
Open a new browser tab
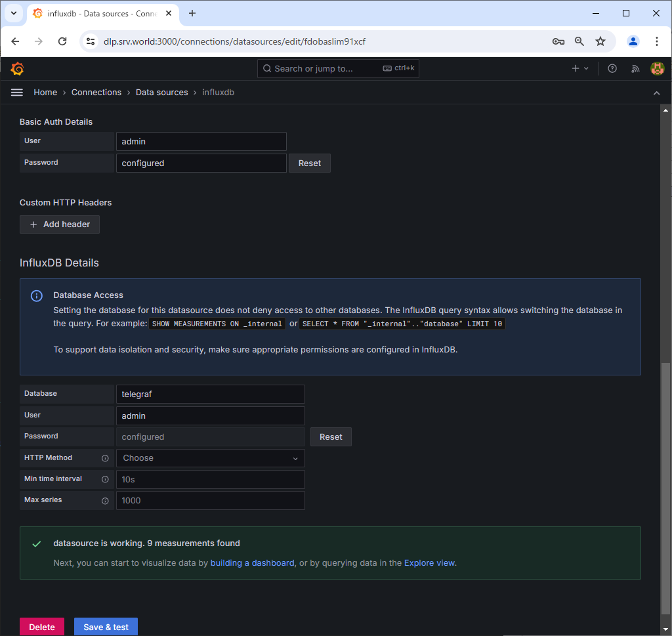click(x=192, y=13)
